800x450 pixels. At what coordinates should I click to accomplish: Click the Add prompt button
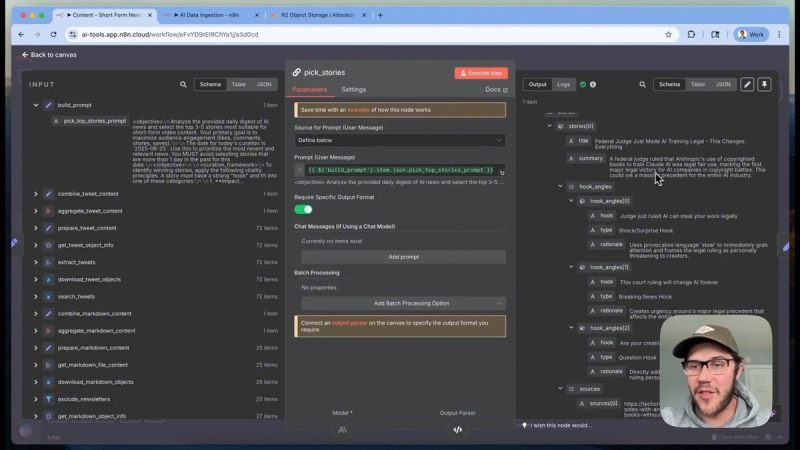(x=404, y=257)
